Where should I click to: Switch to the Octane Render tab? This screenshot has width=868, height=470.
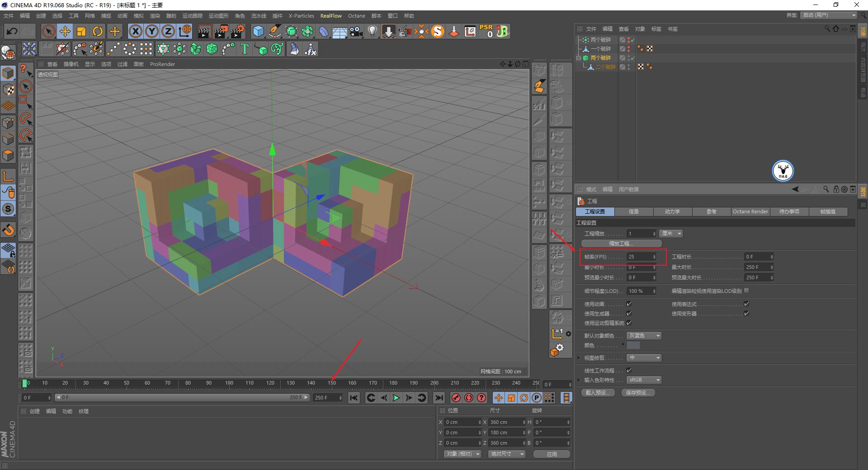point(750,211)
